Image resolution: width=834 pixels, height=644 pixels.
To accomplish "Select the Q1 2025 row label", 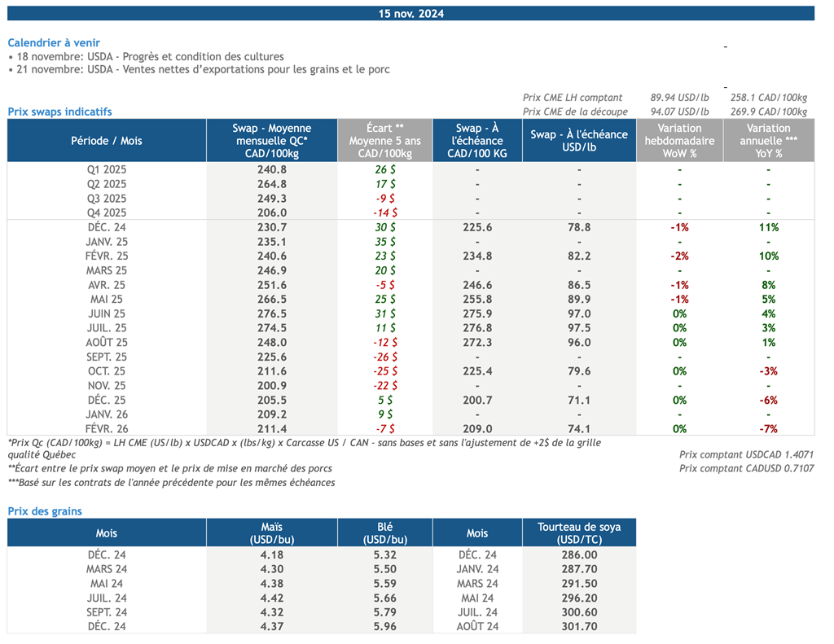I will [x=107, y=170].
